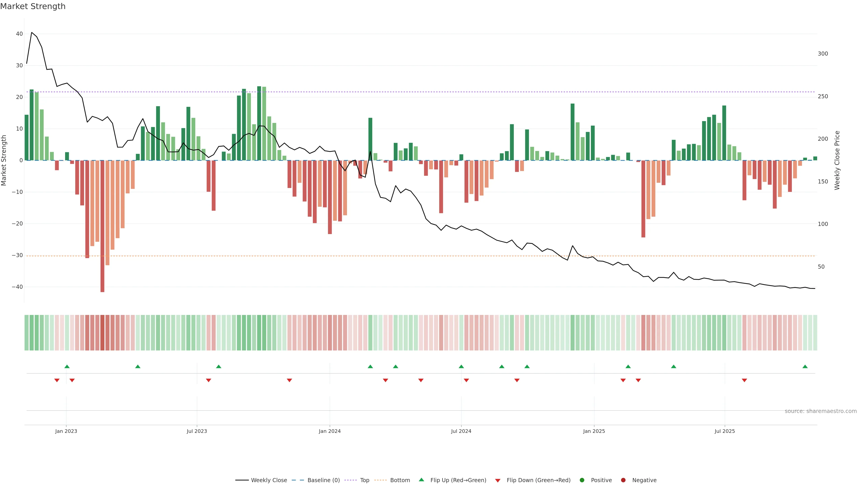868x488 pixels.
Task: Click the Flip Up green triangle in legend
Action: point(421,480)
